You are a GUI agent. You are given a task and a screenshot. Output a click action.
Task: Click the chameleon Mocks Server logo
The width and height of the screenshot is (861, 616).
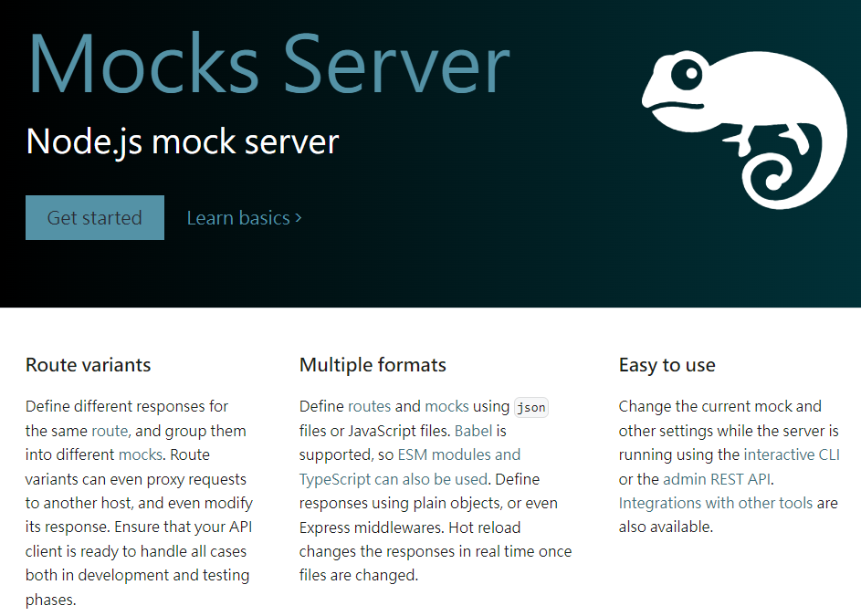(x=743, y=128)
